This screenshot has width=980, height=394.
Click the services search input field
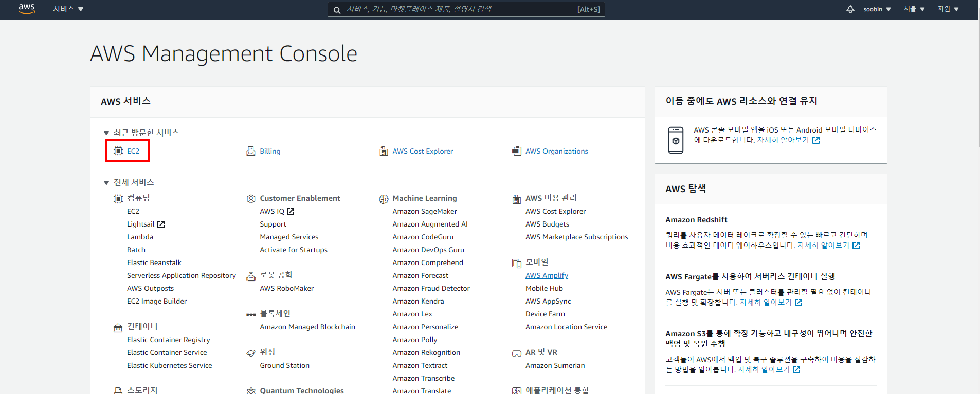click(466, 9)
